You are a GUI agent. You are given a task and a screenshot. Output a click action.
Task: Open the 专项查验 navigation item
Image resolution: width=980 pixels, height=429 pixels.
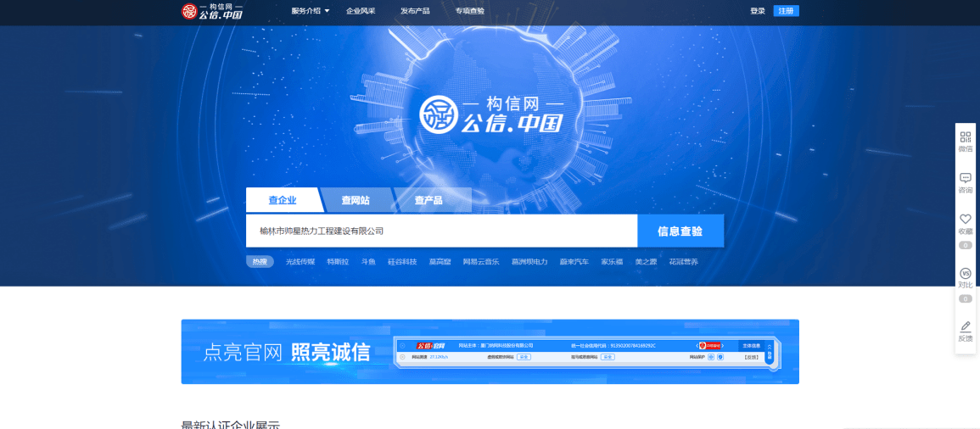tap(469, 11)
